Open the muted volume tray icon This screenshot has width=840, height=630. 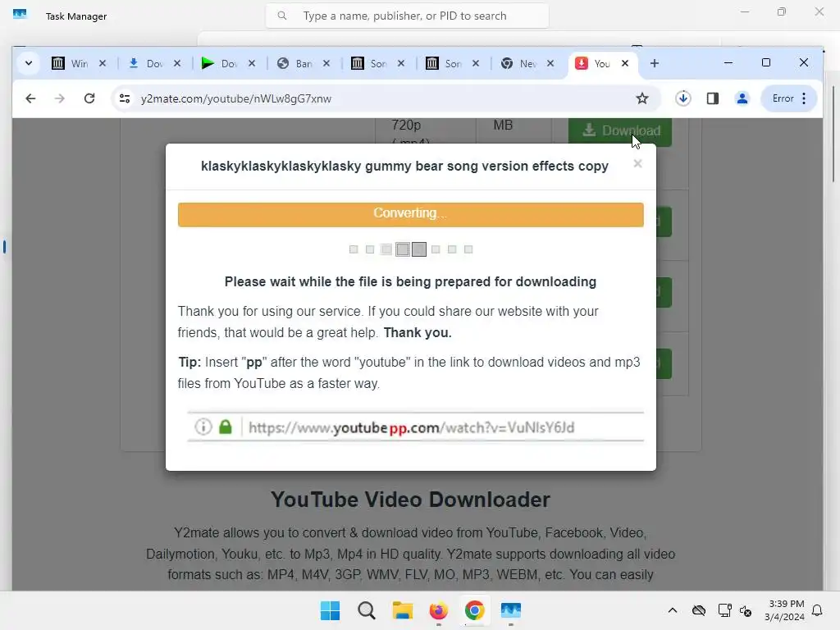click(745, 610)
